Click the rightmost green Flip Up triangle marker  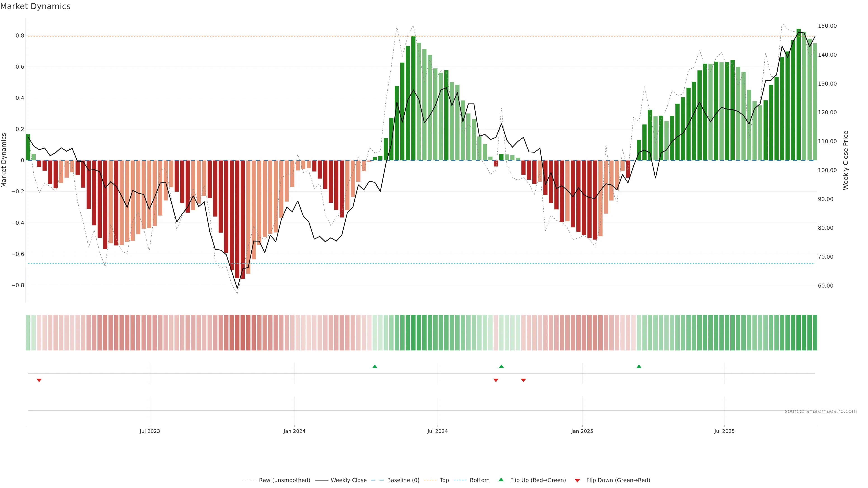[x=639, y=366]
